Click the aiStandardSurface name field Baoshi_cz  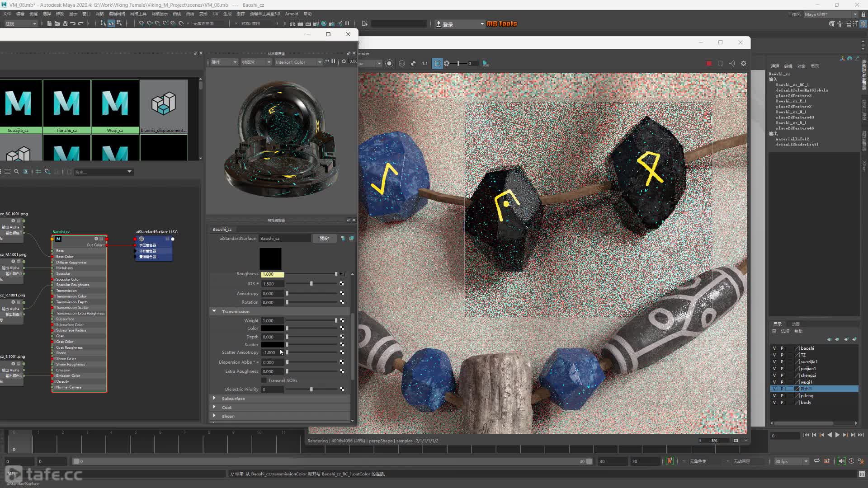(285, 239)
